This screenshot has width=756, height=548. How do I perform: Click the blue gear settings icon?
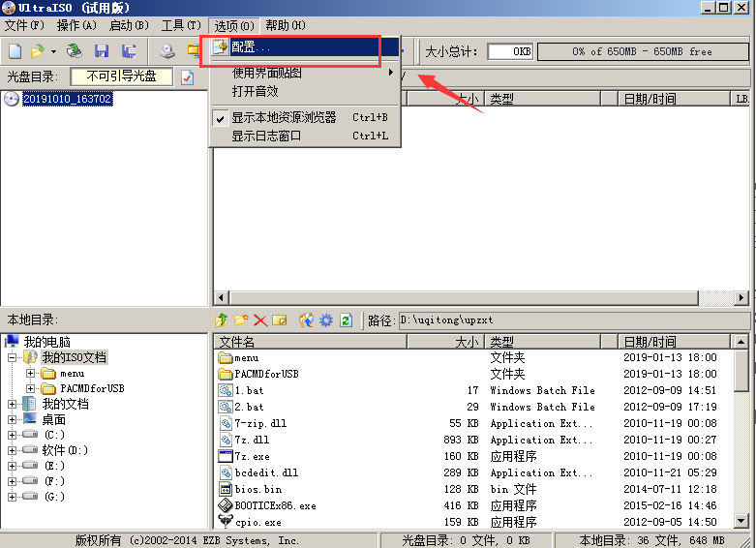point(326,320)
